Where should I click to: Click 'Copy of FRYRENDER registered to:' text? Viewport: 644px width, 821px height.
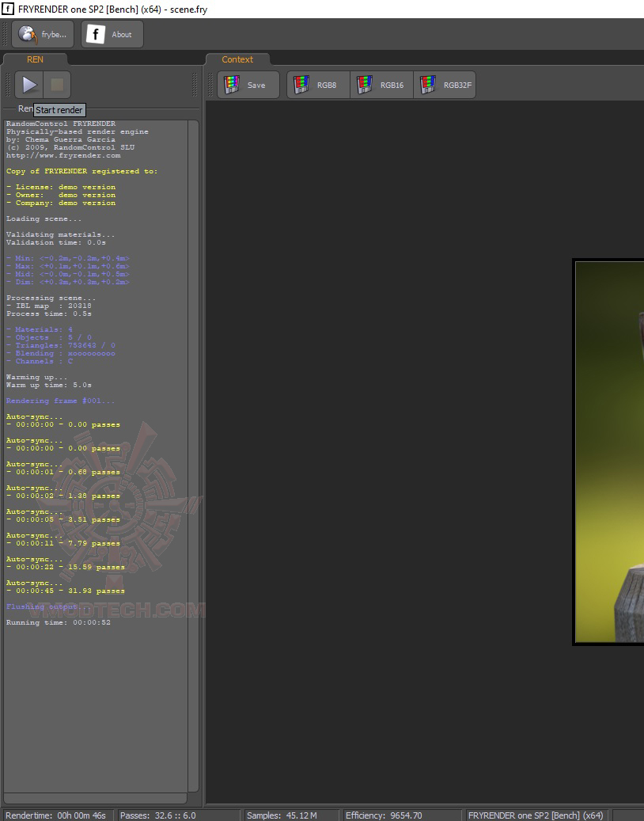(x=81, y=171)
